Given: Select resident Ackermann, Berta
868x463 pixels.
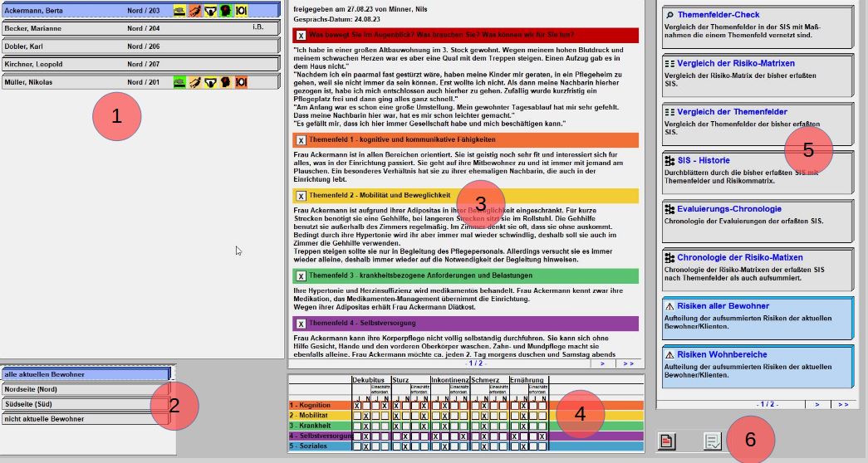Looking at the screenshot, I should 140,10.
